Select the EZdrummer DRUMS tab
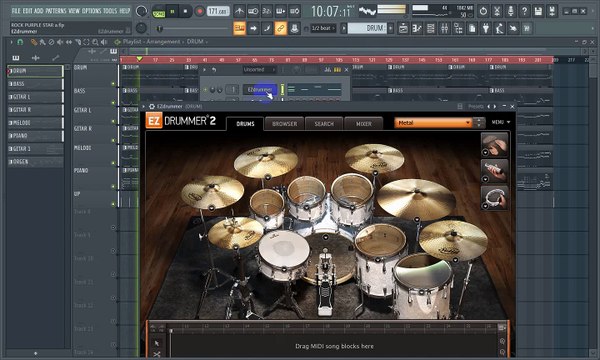Viewport: 600px width, 360px height. click(x=245, y=124)
